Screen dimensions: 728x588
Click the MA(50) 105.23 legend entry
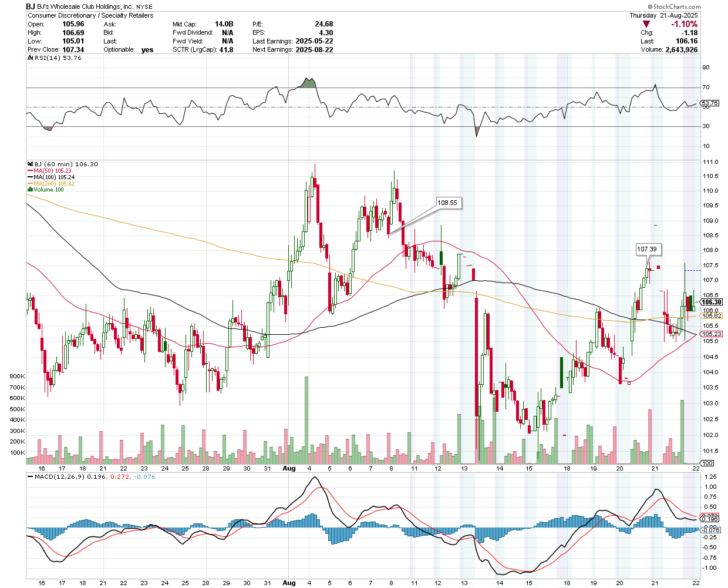click(x=52, y=171)
